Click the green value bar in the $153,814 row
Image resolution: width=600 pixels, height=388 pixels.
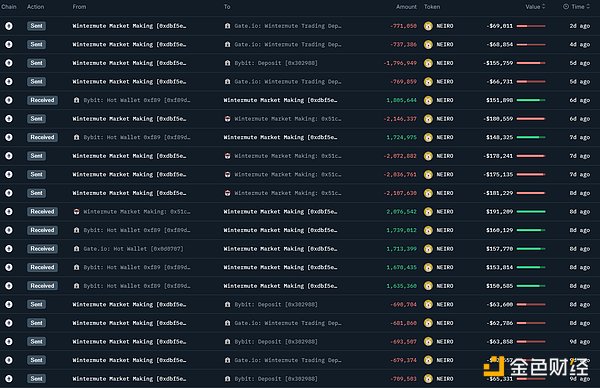[x=531, y=267]
